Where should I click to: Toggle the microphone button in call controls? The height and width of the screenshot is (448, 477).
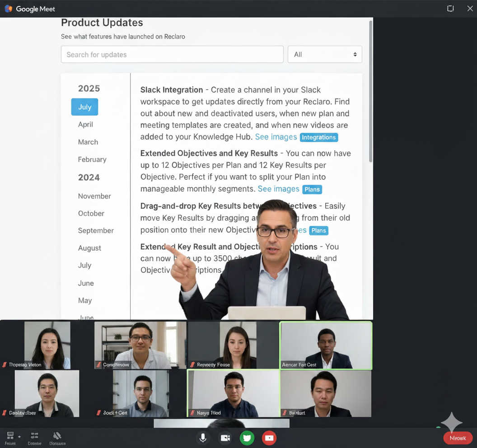coord(203,438)
